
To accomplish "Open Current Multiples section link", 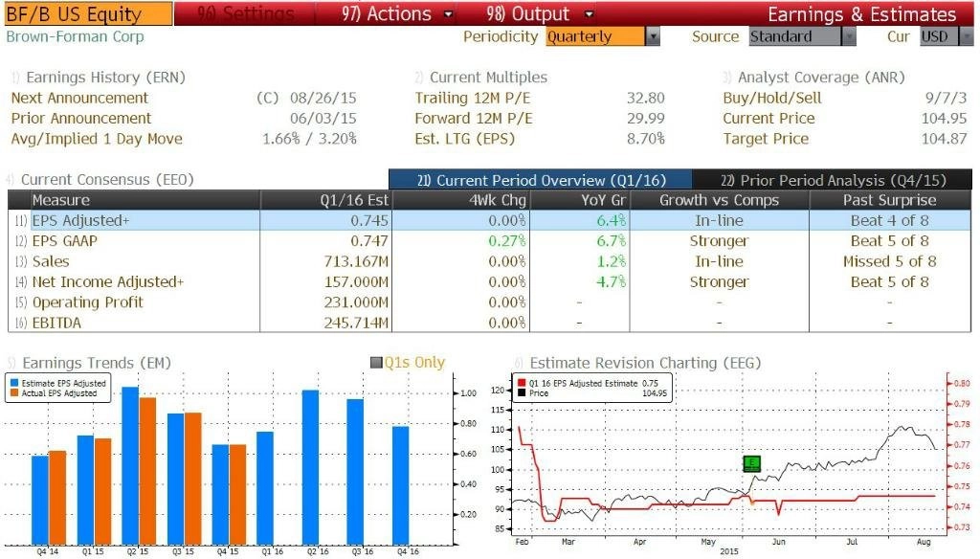I will click(x=488, y=78).
